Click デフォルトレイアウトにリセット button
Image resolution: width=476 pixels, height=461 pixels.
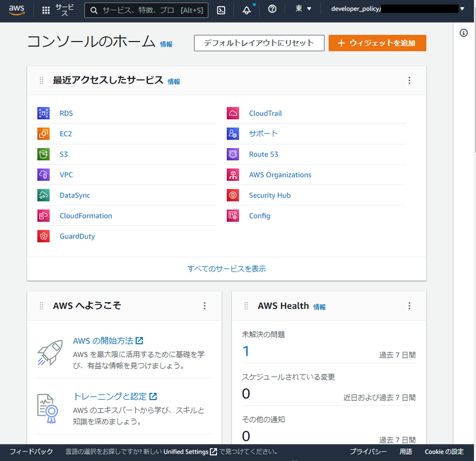tap(259, 43)
